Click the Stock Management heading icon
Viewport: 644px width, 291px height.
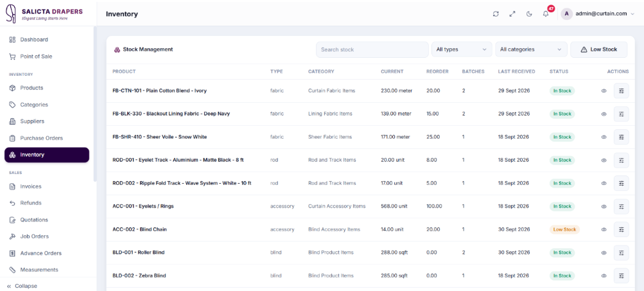(x=117, y=49)
